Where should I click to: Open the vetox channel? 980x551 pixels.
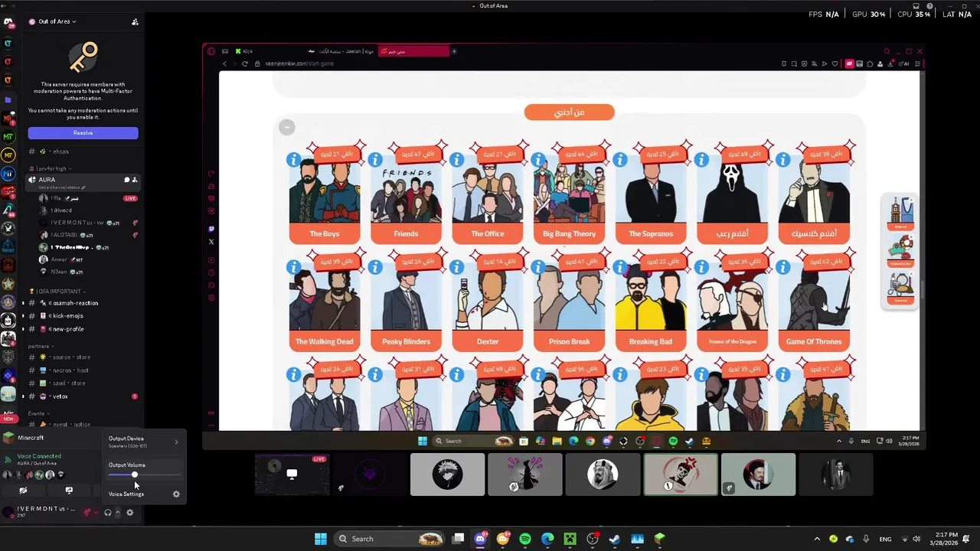(x=83, y=396)
